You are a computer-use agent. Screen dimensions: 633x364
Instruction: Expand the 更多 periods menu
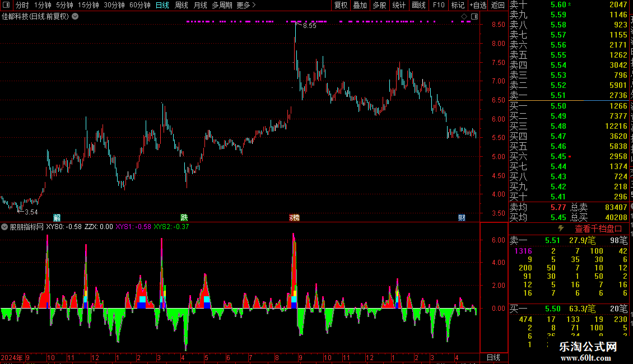coord(246,5)
